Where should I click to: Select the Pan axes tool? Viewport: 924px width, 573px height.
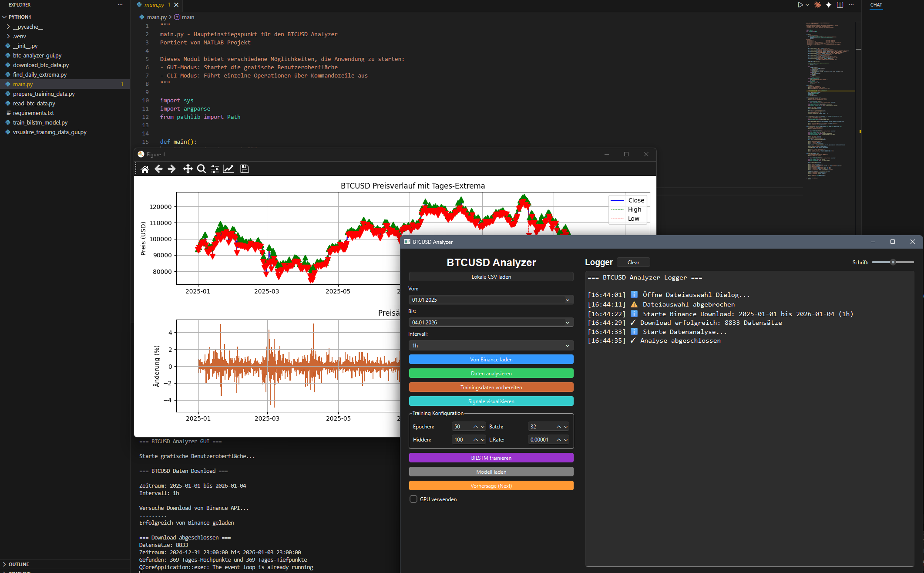coord(188,169)
